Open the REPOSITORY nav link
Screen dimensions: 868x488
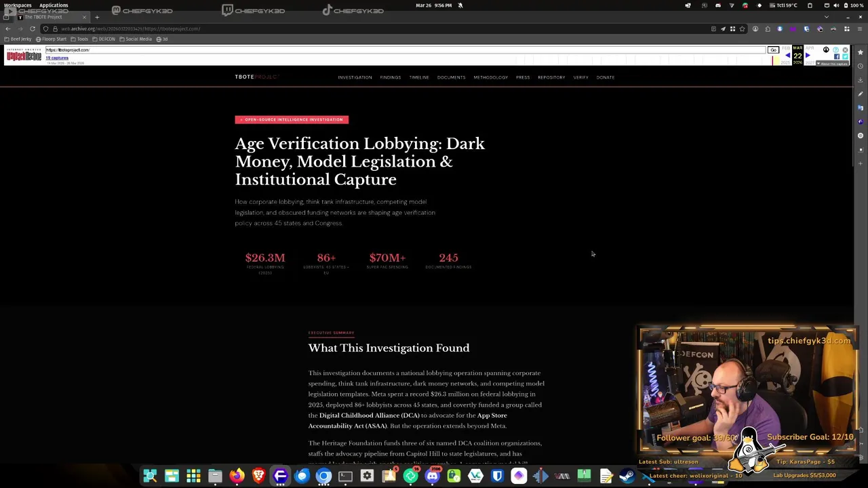(551, 77)
